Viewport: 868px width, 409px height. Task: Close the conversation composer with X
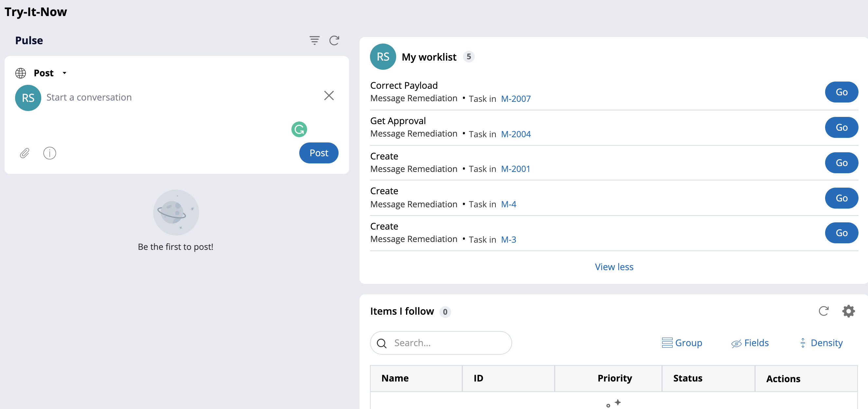329,96
